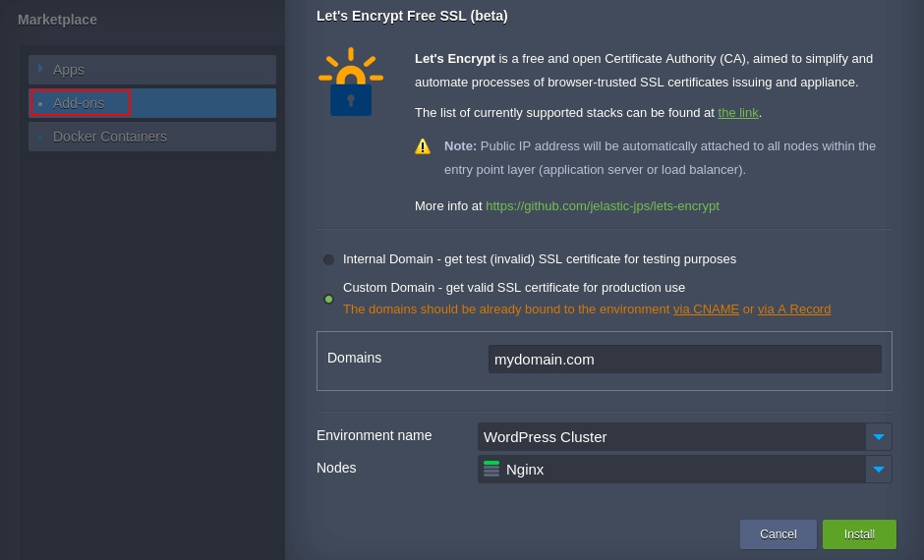Select the Apps marketplace category

(152, 70)
